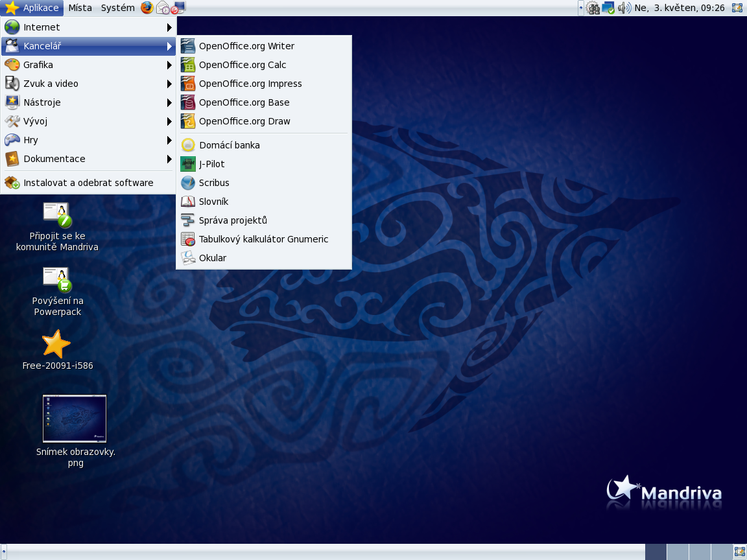Click the frame icon at the bottom panel's end
The height and width of the screenshot is (560, 747).
pos(739,552)
